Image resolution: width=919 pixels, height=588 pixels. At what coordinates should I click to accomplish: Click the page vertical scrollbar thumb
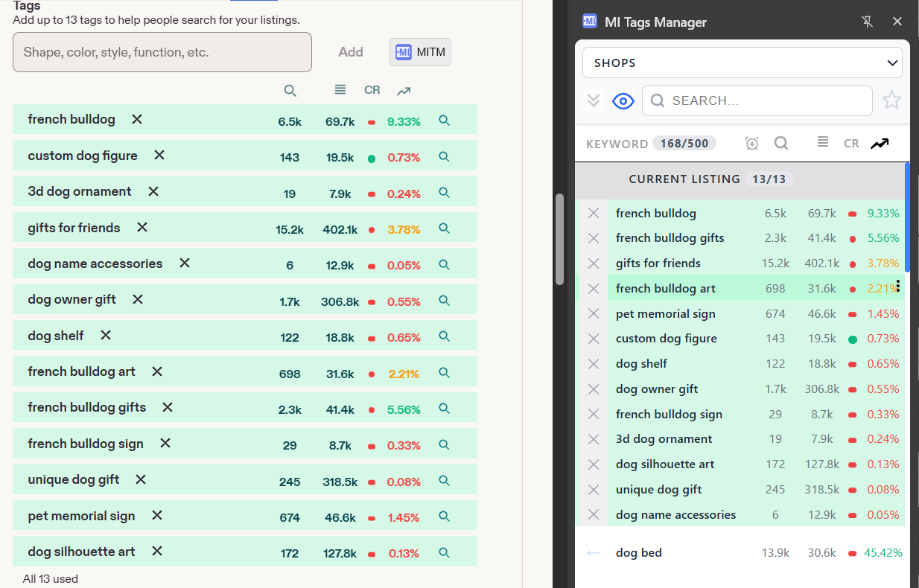[560, 240]
